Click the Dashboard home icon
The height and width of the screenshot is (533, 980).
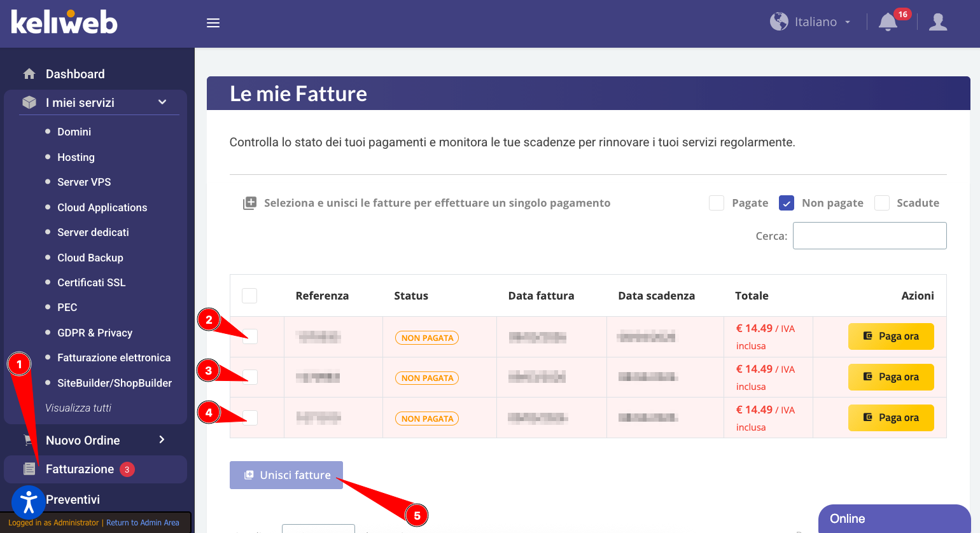click(29, 74)
